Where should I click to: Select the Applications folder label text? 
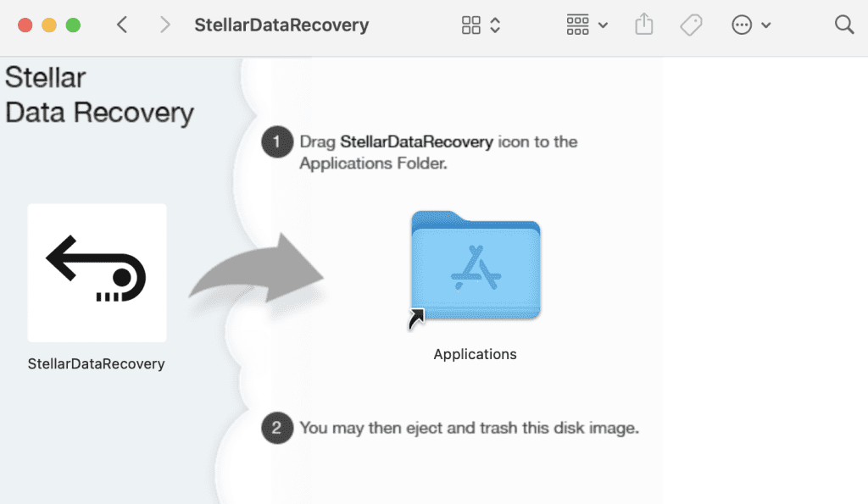pyautogui.click(x=475, y=354)
